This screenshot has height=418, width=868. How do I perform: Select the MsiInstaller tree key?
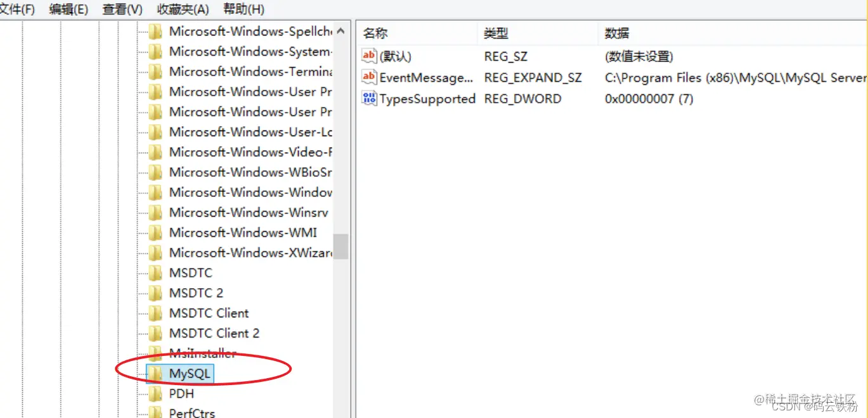click(x=202, y=353)
